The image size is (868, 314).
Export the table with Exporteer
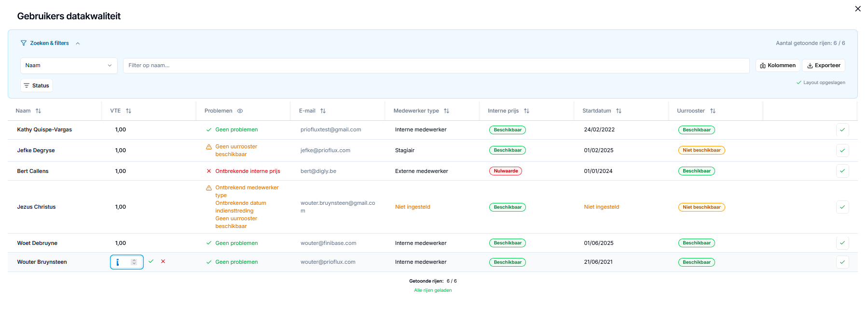coord(824,66)
